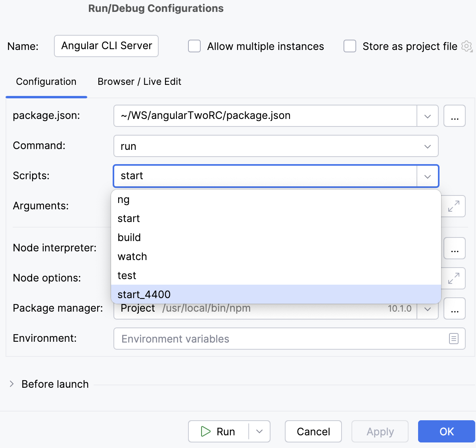
Task: Enable Allow multiple instances
Action: (194, 46)
